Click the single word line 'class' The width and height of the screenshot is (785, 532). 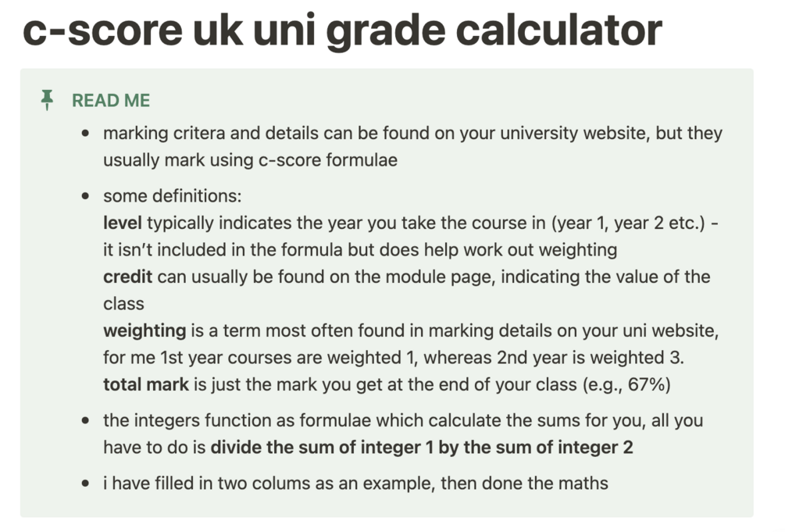(x=123, y=304)
